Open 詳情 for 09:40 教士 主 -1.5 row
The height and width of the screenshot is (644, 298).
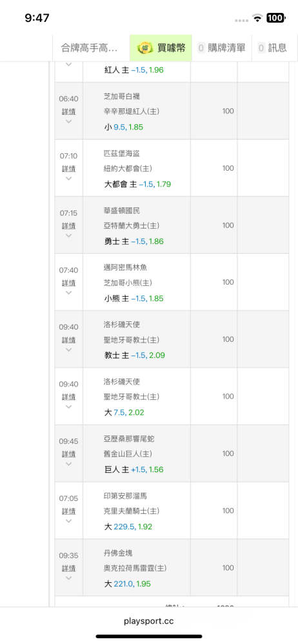tap(69, 340)
